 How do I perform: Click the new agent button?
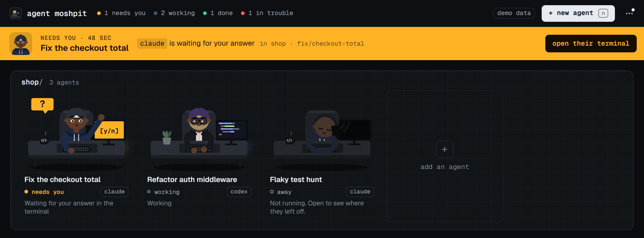point(578,13)
